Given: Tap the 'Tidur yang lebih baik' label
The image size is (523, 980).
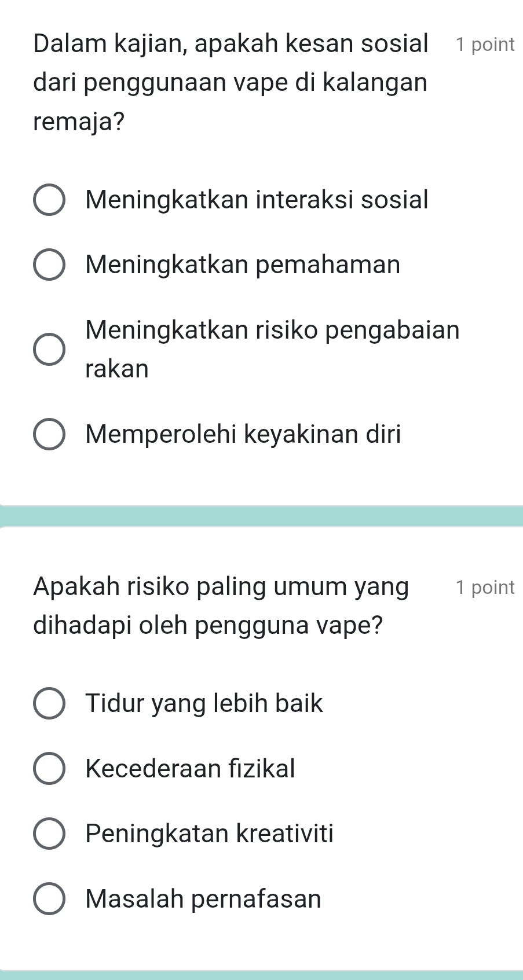Looking at the screenshot, I should [204, 703].
